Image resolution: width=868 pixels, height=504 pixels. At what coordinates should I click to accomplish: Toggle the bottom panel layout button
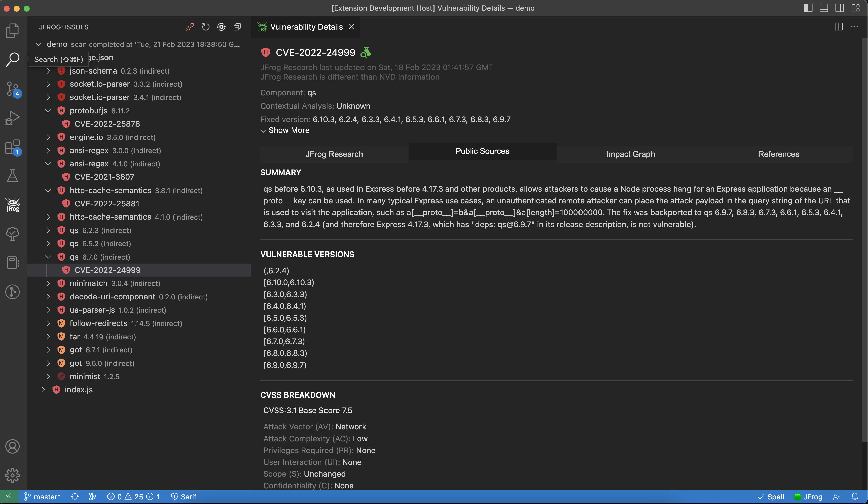pyautogui.click(x=824, y=8)
